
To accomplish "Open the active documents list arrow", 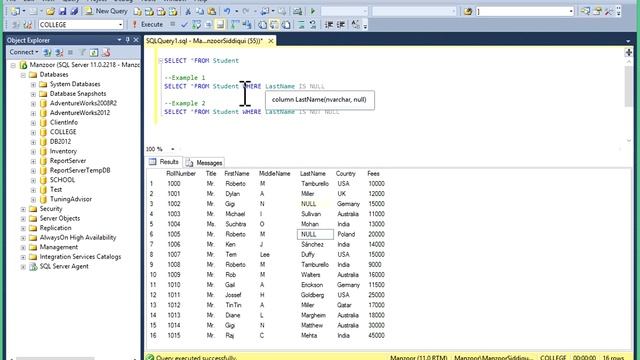I will (628, 41).
